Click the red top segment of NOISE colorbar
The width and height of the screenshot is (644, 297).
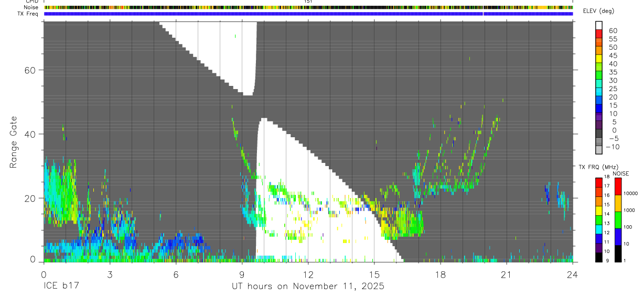(x=618, y=186)
